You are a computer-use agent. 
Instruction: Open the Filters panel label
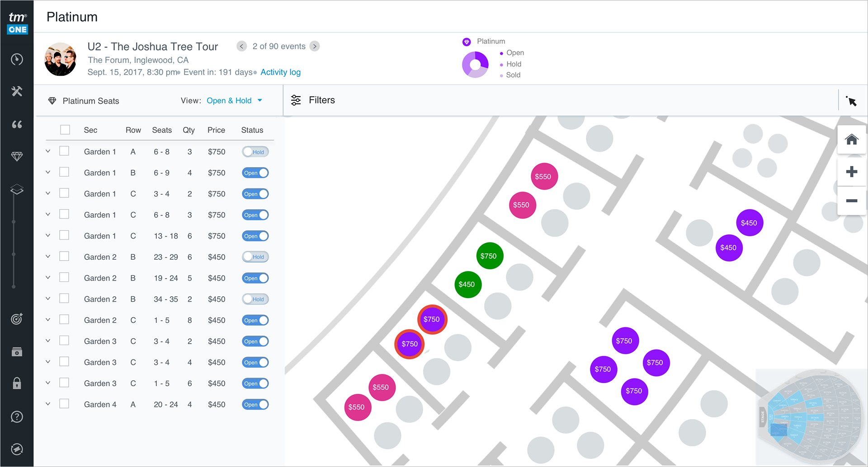322,100
